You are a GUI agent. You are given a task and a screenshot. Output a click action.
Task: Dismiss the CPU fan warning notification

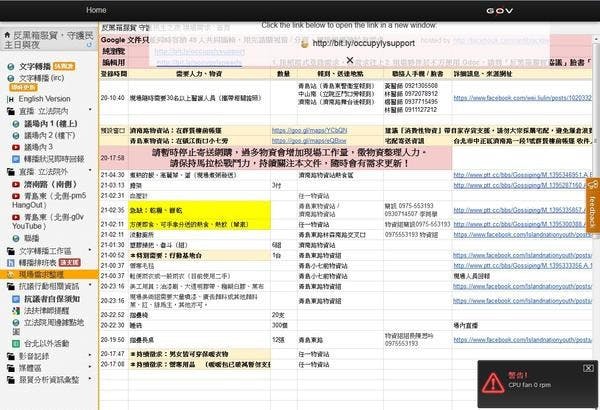tap(588, 368)
